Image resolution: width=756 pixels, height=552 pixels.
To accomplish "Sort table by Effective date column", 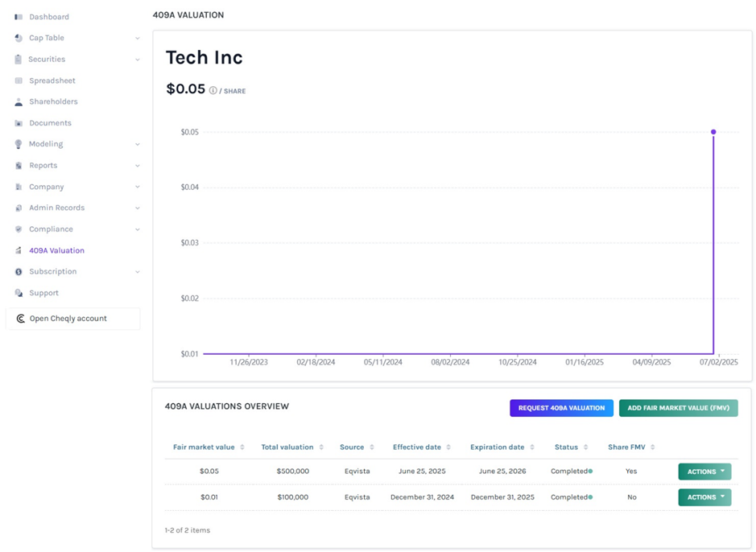I will tap(421, 447).
